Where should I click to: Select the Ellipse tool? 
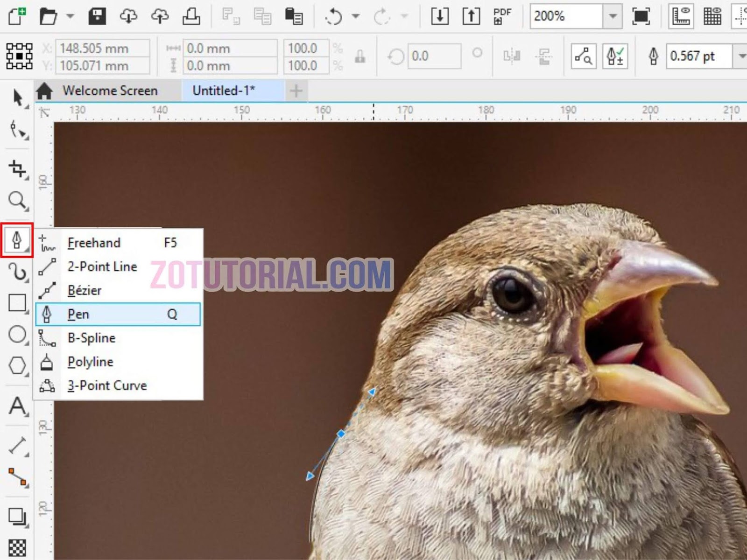tap(18, 334)
